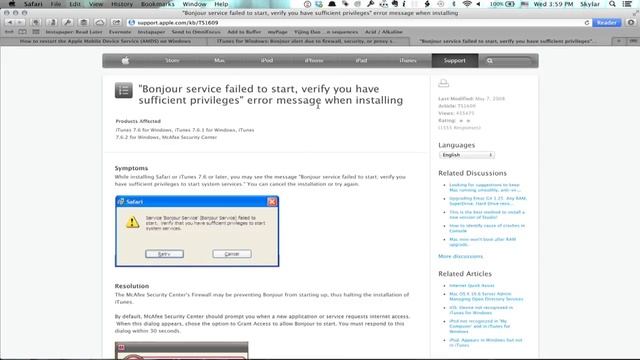
Task: Open the bookmarks book icon
Action: pos(22,32)
